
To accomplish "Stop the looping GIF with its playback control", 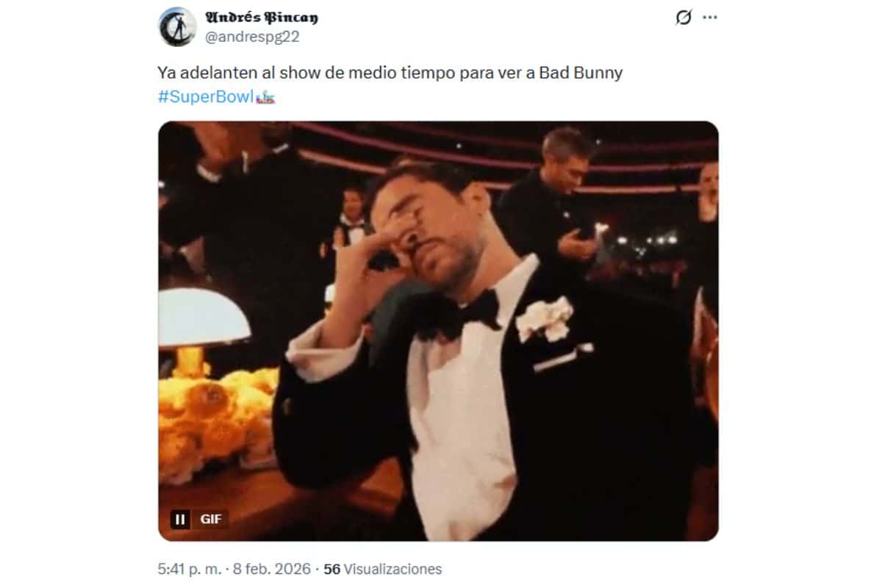I will click(179, 519).
